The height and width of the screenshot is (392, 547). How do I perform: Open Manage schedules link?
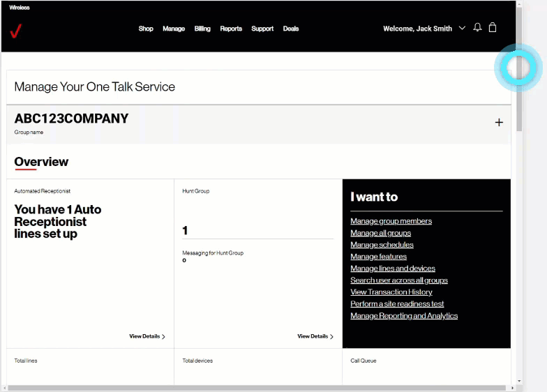click(x=382, y=245)
